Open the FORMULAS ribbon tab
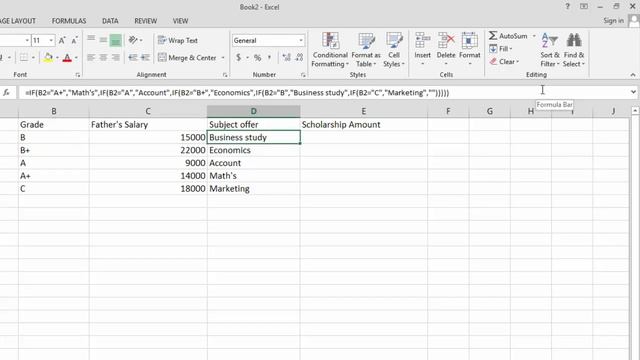Viewport: 640px width, 360px height. point(69,21)
